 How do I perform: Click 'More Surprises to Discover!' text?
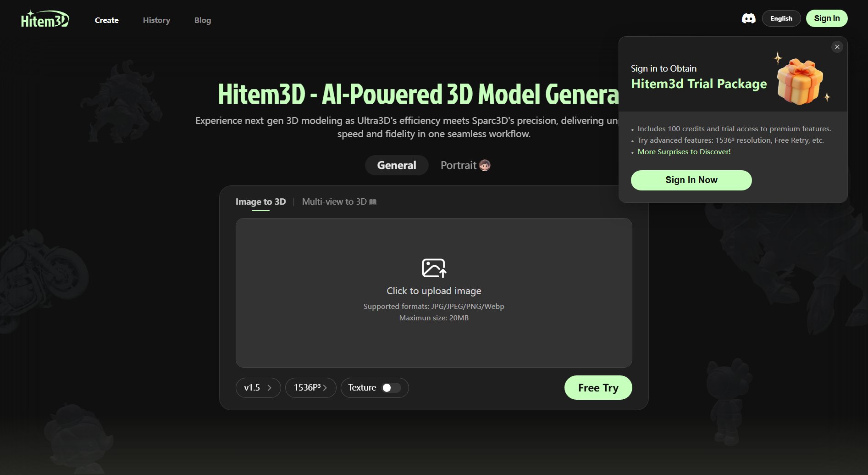[x=684, y=152]
